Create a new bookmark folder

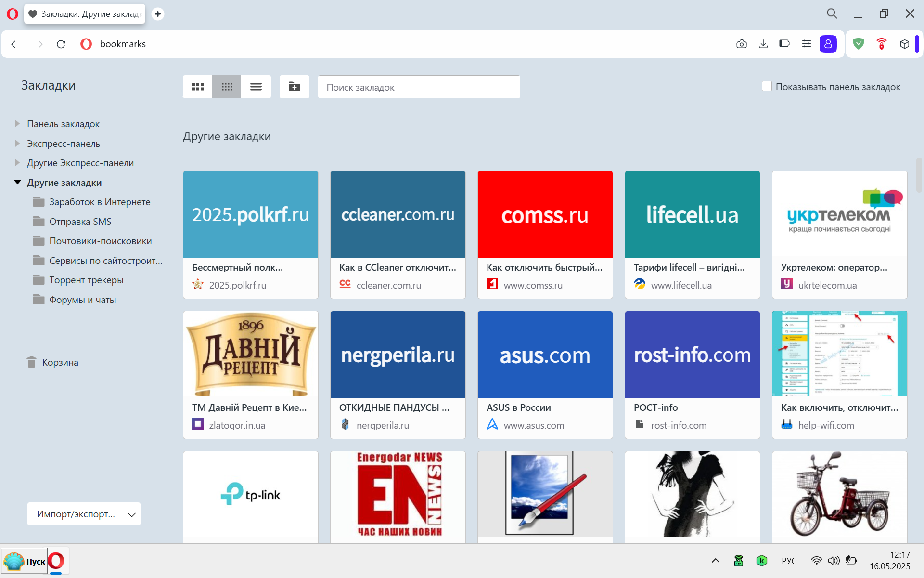click(x=295, y=87)
